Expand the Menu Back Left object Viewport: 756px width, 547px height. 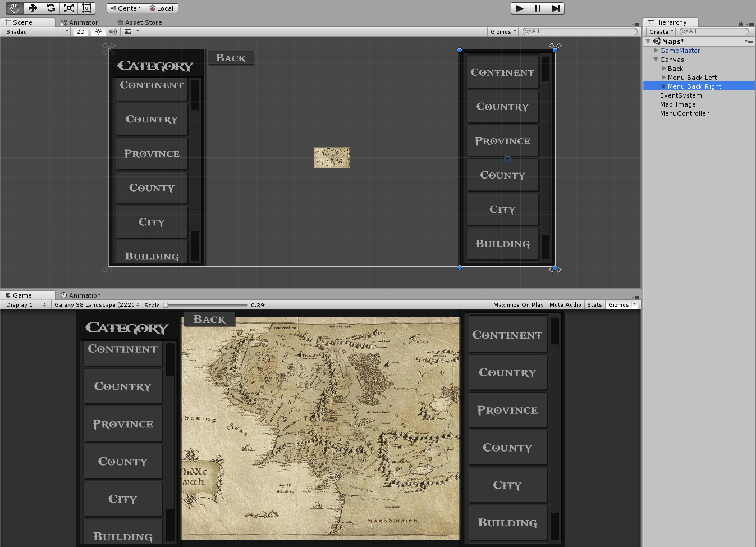[664, 78]
